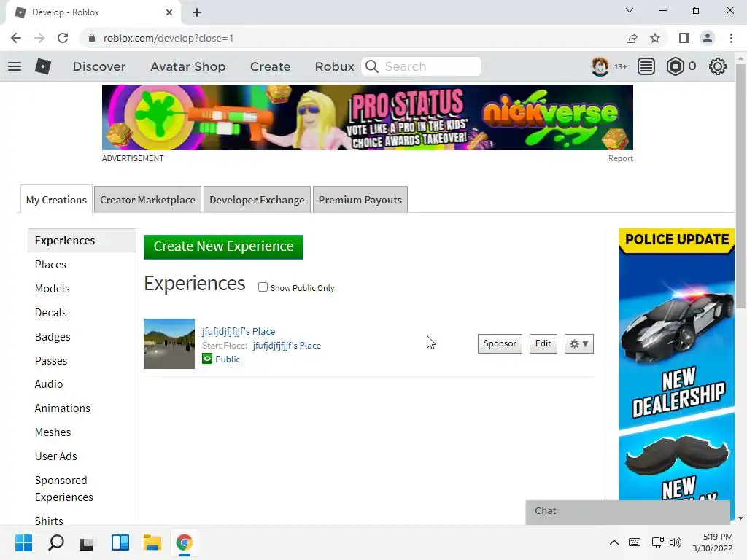Open the notifications feed icon
Image resolution: width=747 pixels, height=560 pixels.
646,66
